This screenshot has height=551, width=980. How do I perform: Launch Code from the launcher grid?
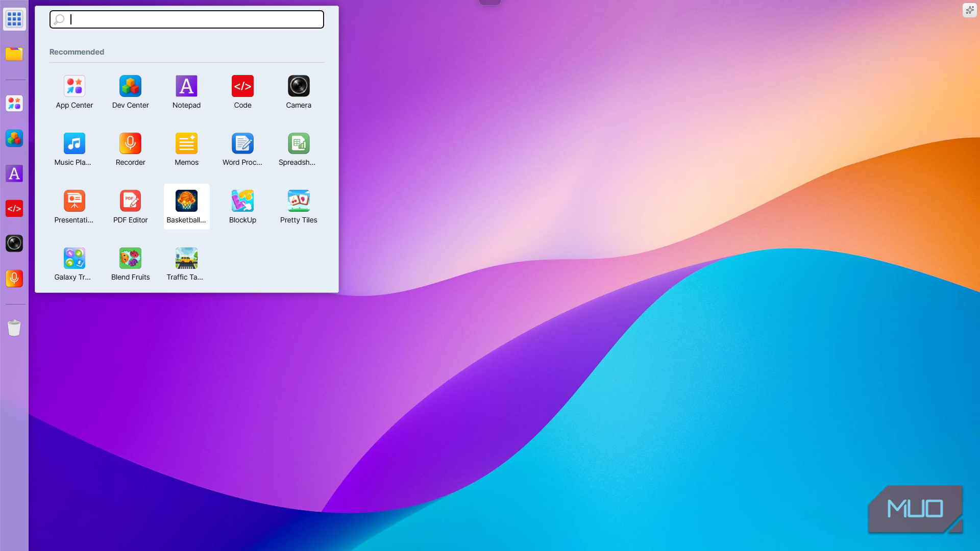click(x=243, y=92)
